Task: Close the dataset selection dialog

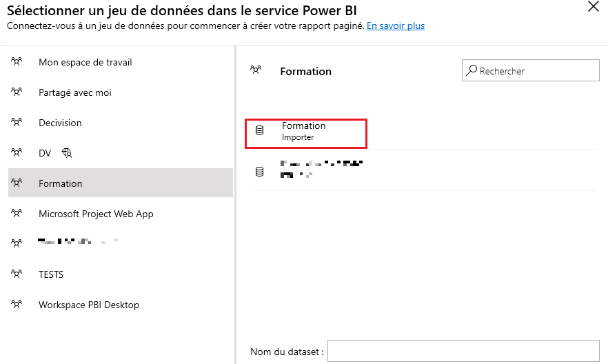Action: pos(593,7)
